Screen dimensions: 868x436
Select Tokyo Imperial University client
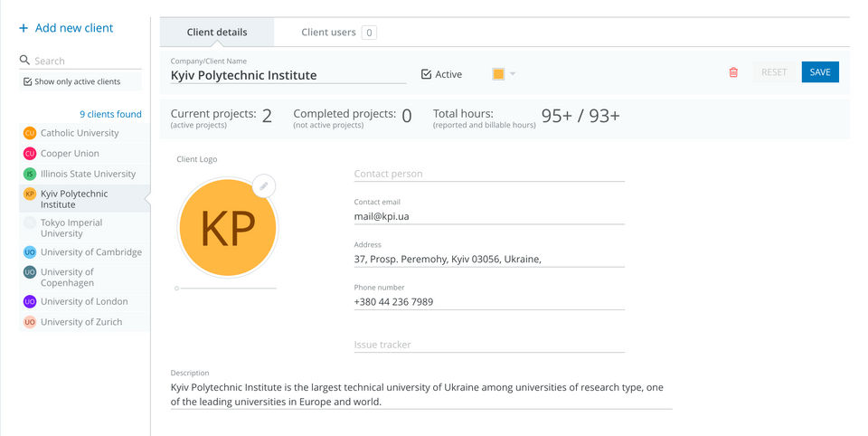coord(85,228)
